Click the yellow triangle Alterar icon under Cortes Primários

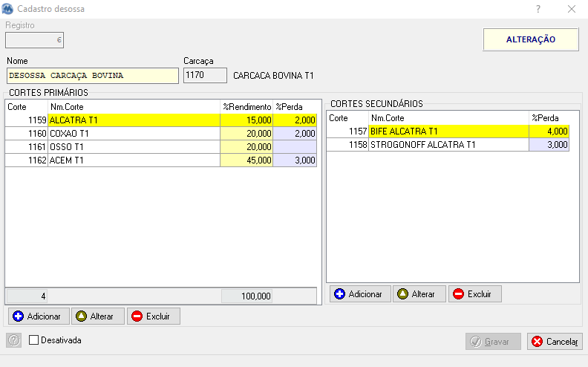coord(81,316)
